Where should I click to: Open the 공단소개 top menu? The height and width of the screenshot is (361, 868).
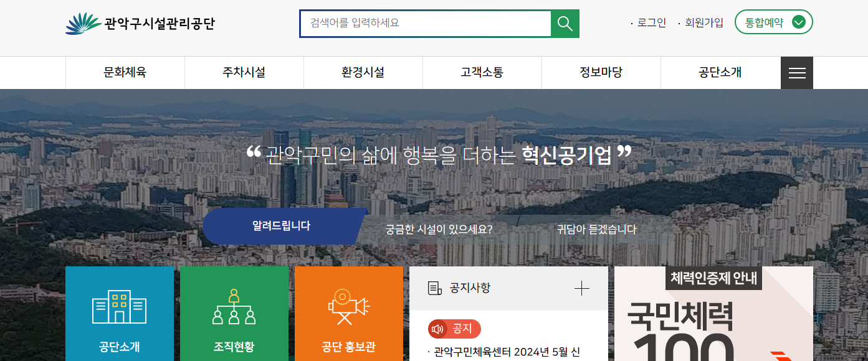coord(720,73)
